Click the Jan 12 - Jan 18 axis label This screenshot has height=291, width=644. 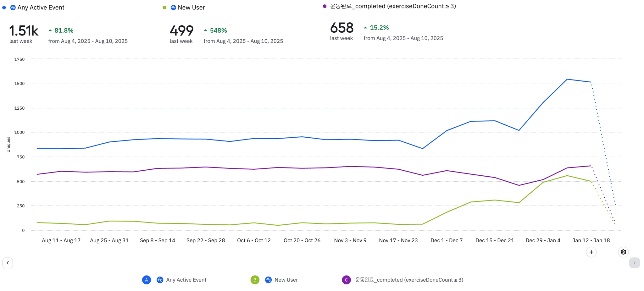pos(591,240)
